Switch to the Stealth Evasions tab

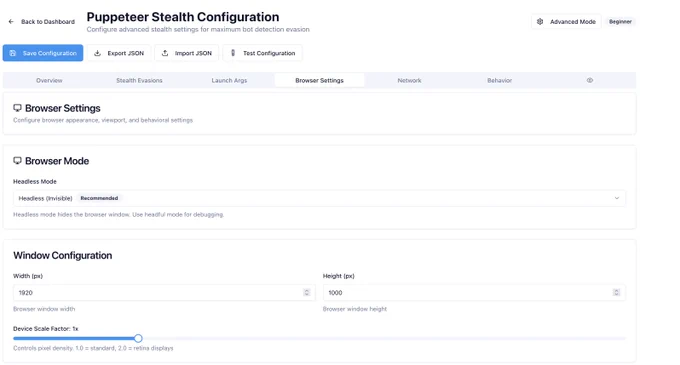(x=139, y=80)
